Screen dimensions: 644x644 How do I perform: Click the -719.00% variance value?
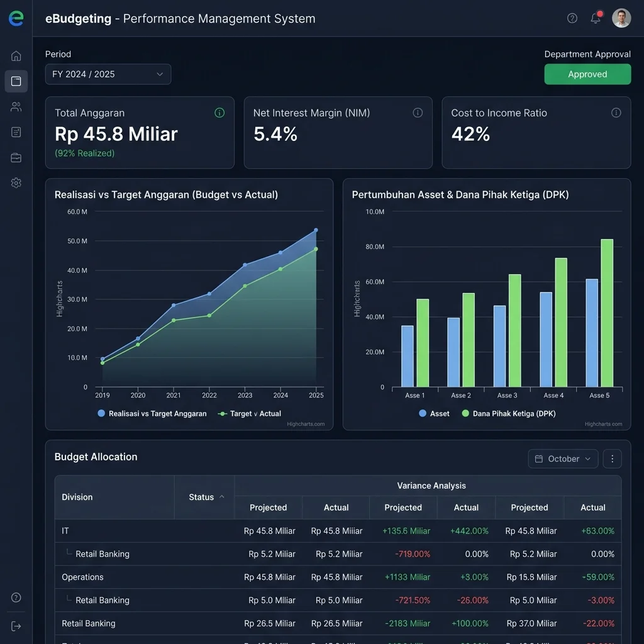pos(413,554)
